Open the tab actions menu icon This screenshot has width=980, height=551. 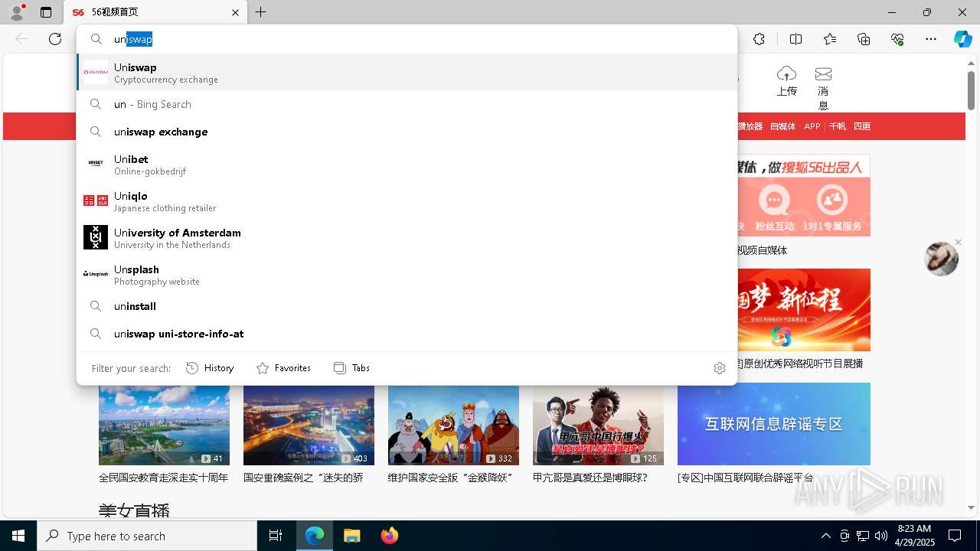point(46,12)
